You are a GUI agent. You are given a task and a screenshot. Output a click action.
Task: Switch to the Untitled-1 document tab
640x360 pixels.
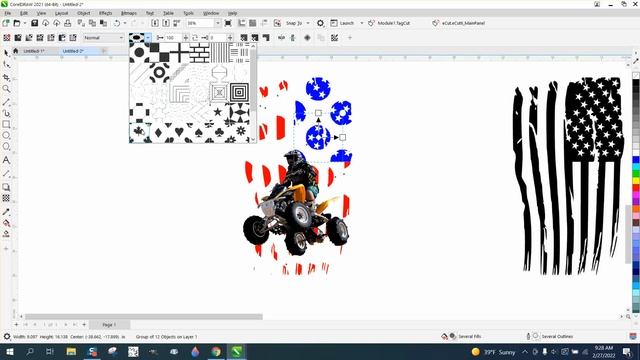33,51
